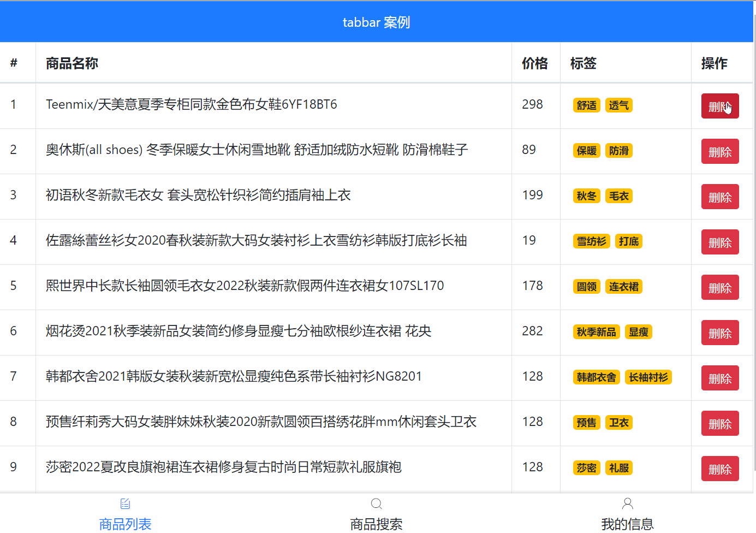Click the 价格 column header
Image resolution: width=756 pixels, height=533 pixels.
[x=535, y=63]
